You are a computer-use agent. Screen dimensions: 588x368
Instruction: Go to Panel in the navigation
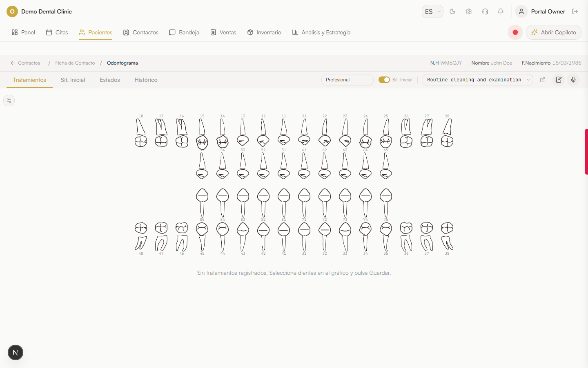click(x=23, y=32)
